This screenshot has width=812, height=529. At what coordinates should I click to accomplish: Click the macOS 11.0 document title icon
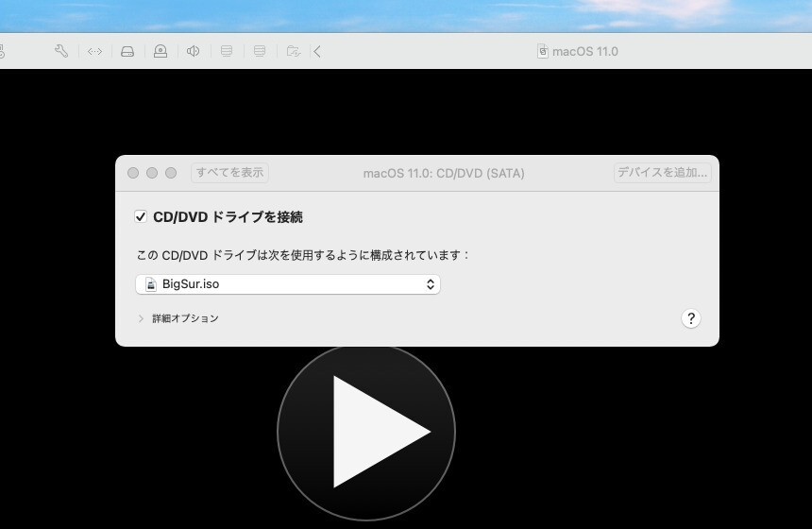[542, 51]
